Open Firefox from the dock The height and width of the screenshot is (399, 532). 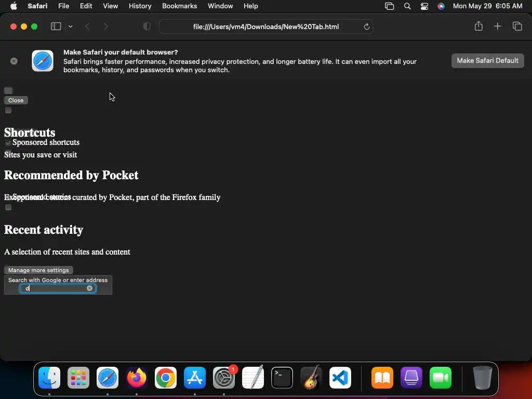(x=137, y=378)
